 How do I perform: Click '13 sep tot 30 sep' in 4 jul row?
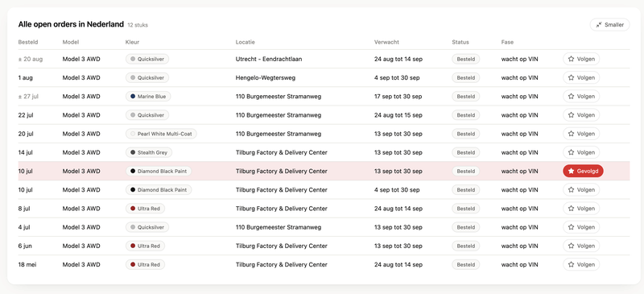click(x=398, y=227)
